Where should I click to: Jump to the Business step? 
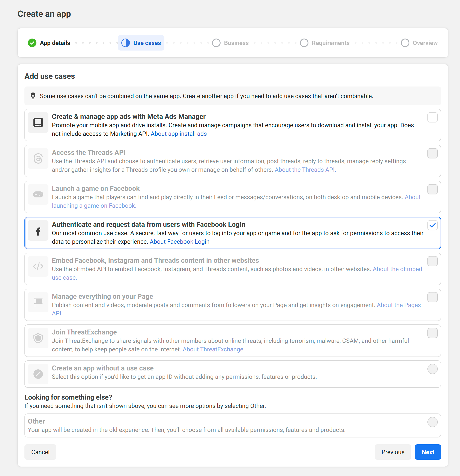tap(230, 43)
